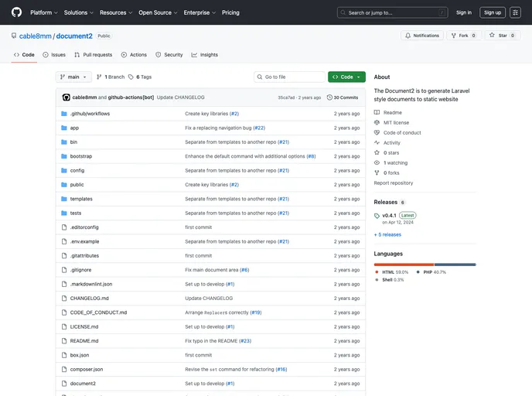This screenshot has height=396, width=532.
Task: Open the MIT license link
Action: (x=396, y=122)
